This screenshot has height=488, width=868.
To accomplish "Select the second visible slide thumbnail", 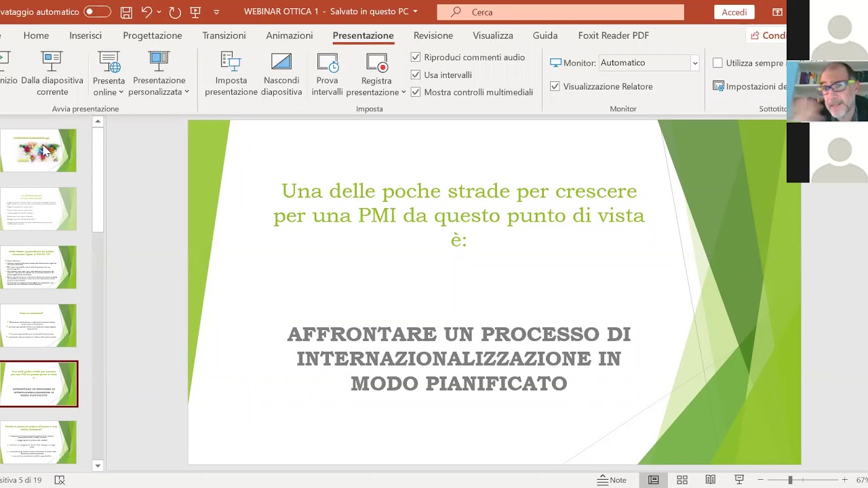I will click(x=39, y=209).
